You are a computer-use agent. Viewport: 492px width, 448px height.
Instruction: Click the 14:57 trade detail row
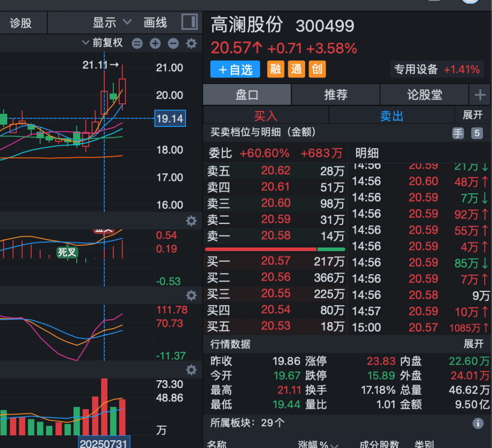[420, 311]
